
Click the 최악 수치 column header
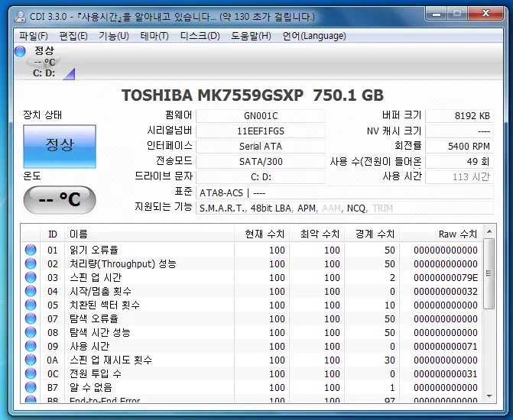pos(317,234)
